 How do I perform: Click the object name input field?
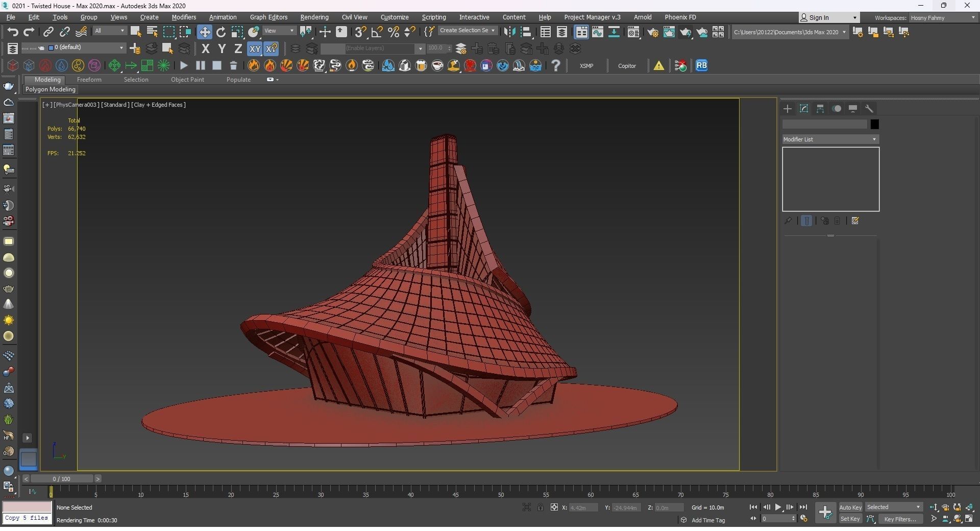click(x=824, y=124)
